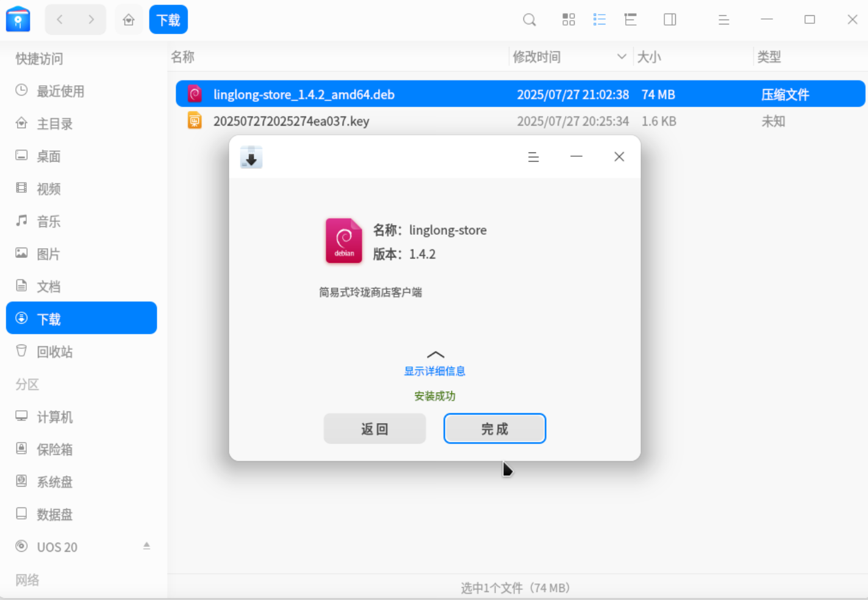Collapse details using the chevron arrow
This screenshot has width=868, height=600.
(435, 354)
